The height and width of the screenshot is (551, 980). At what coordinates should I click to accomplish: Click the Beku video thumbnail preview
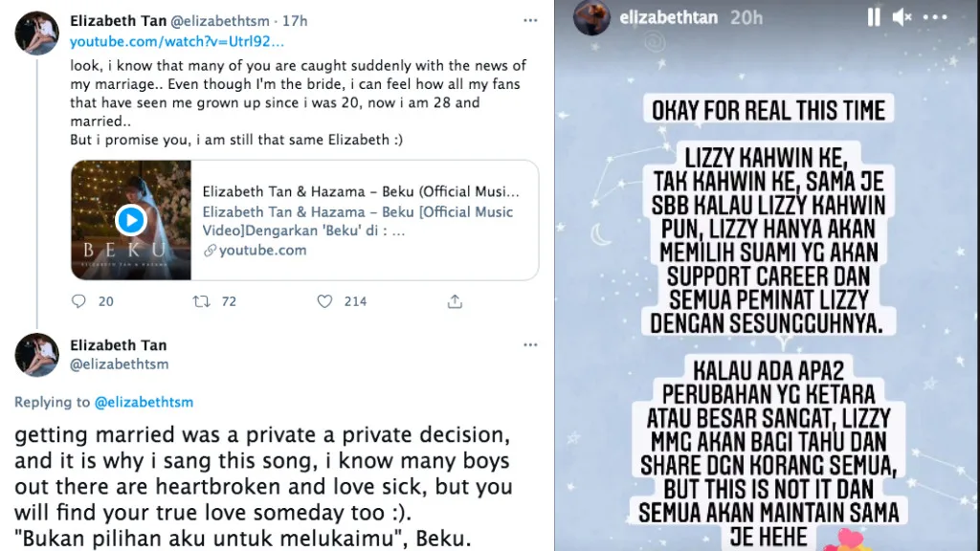tap(130, 220)
